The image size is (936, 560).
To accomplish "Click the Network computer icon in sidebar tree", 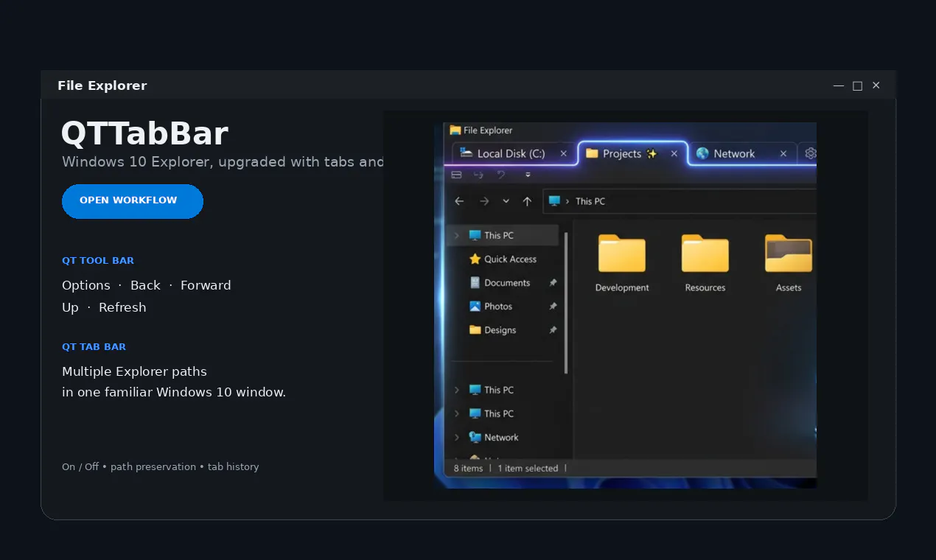I will click(475, 437).
